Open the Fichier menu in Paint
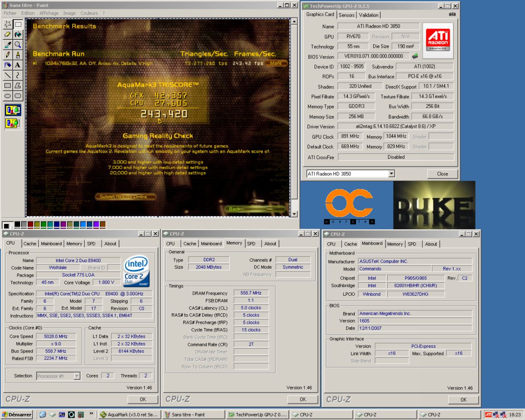This screenshot has height=420, width=525. point(10,13)
